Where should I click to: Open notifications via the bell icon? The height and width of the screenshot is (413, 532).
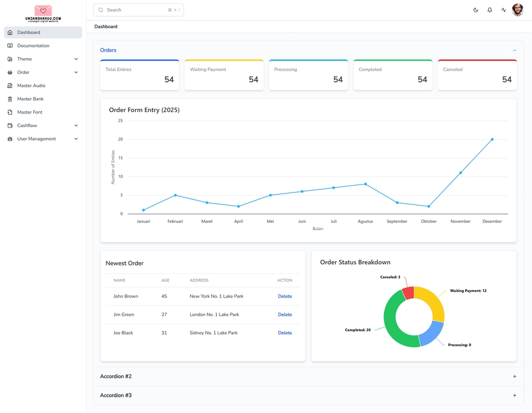click(x=489, y=9)
